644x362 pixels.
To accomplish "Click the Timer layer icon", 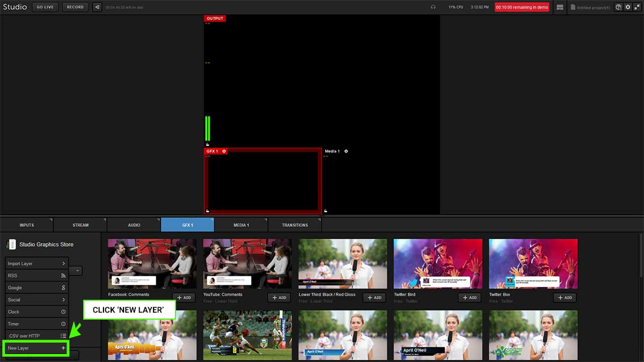I will click(x=63, y=324).
